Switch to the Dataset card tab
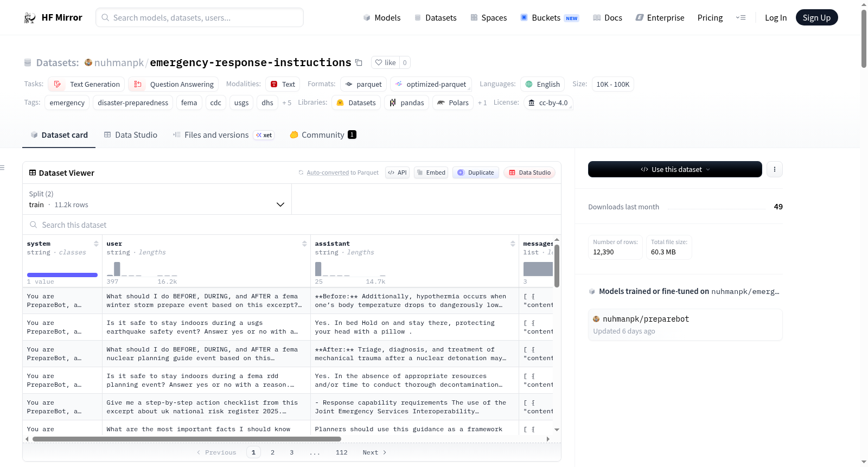Screen dimensions: 868x467 (x=59, y=135)
